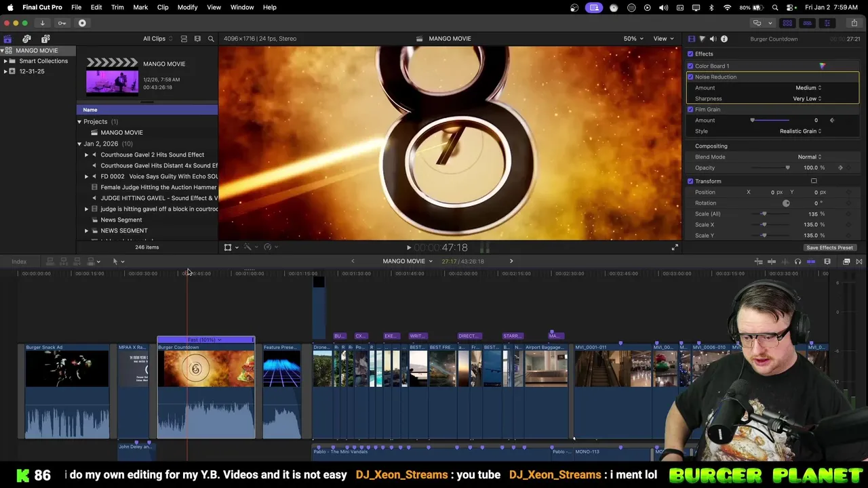Uncheck the Transform checkbox
This screenshot has height=488, width=868.
[690, 181]
